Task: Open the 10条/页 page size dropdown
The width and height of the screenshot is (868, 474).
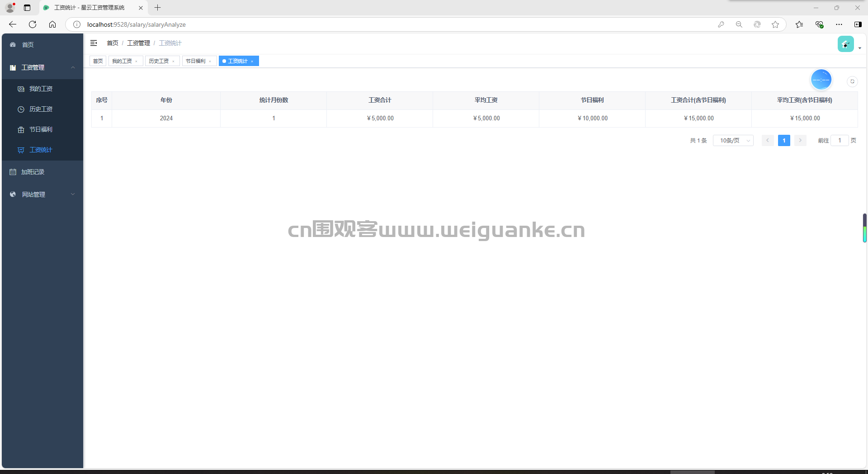Action: pyautogui.click(x=733, y=141)
